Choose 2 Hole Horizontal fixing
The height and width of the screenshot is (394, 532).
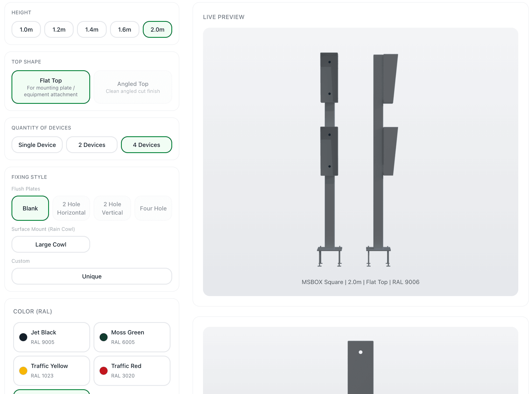tap(71, 208)
